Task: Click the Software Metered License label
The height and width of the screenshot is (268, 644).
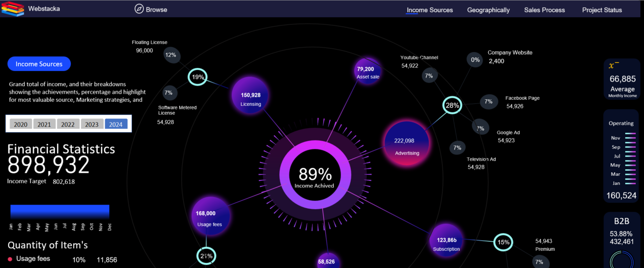Action: pos(177,110)
